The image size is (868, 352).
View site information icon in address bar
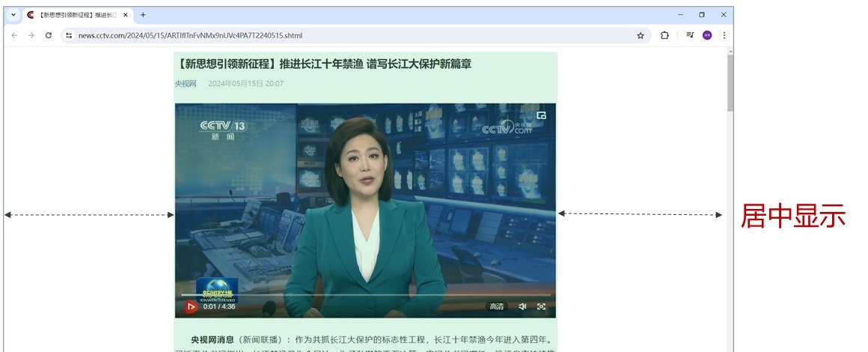click(69, 35)
